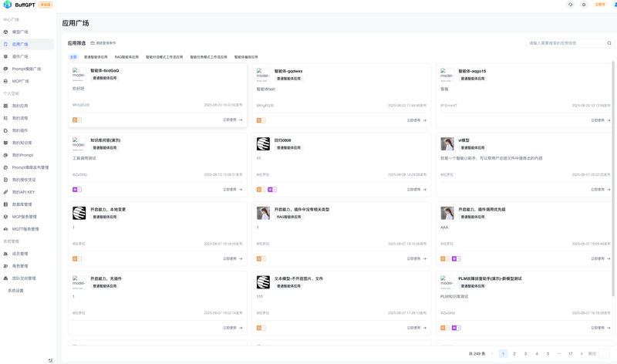Screen dimensions: 617x364
Task: Open the striped avatar of 开启能力、本地变更
Action: tap(79, 214)
